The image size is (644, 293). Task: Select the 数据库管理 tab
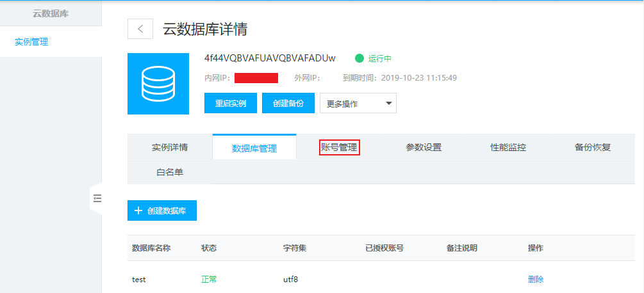[254, 148]
